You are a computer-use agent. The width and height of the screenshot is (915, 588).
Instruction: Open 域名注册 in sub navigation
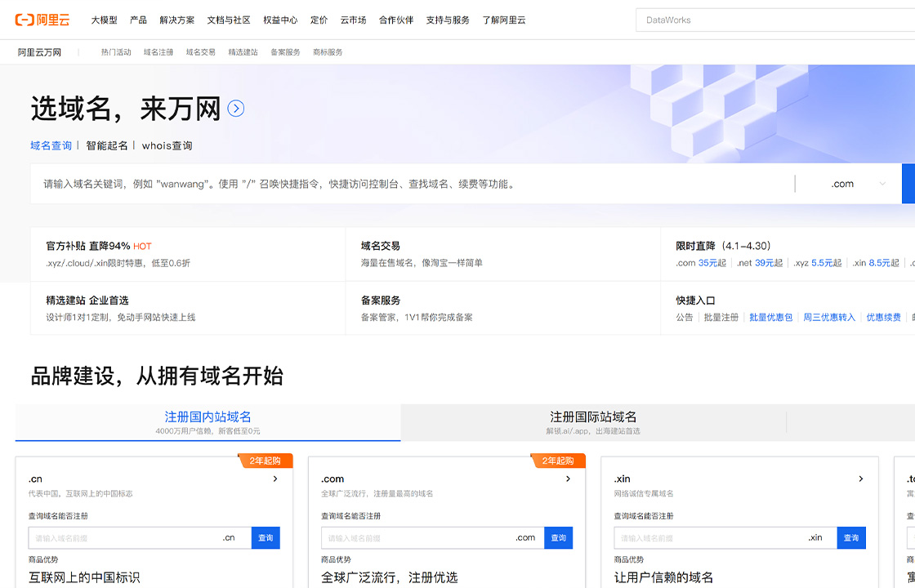(158, 52)
